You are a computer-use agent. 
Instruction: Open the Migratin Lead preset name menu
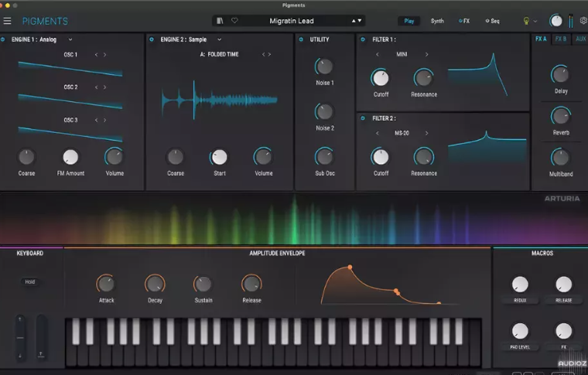tap(292, 21)
